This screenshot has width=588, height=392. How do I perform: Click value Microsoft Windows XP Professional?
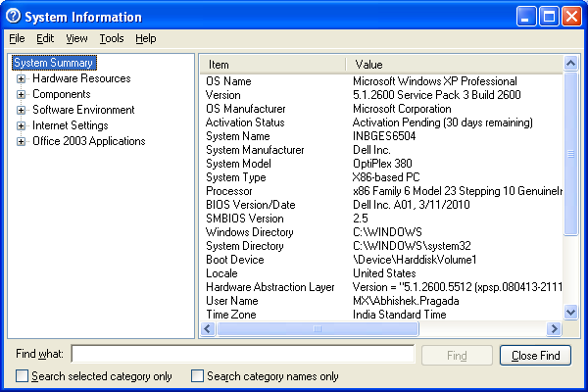coord(434,81)
